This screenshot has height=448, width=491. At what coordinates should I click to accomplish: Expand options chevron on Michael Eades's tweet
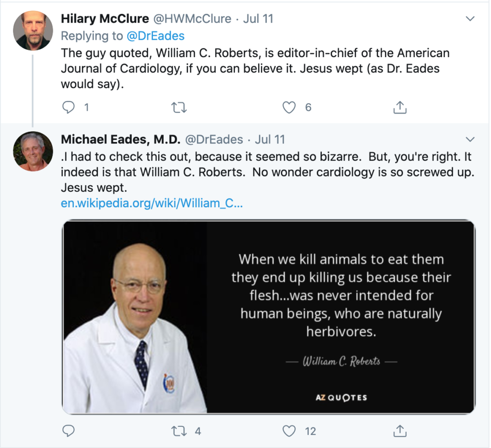pos(470,140)
